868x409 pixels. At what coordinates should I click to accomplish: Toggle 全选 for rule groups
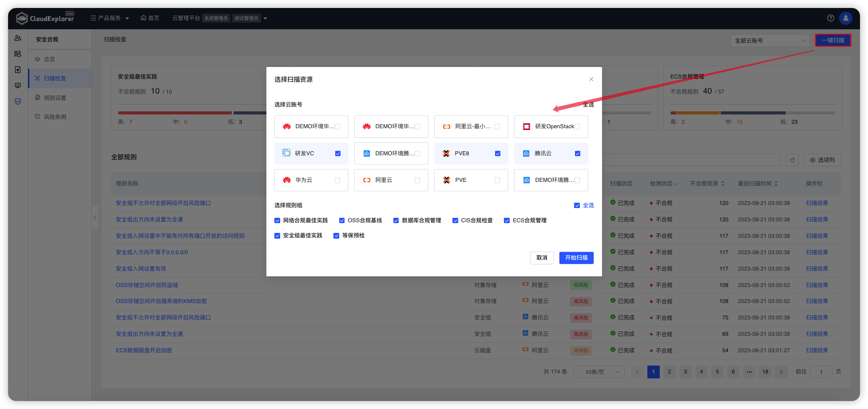click(577, 205)
